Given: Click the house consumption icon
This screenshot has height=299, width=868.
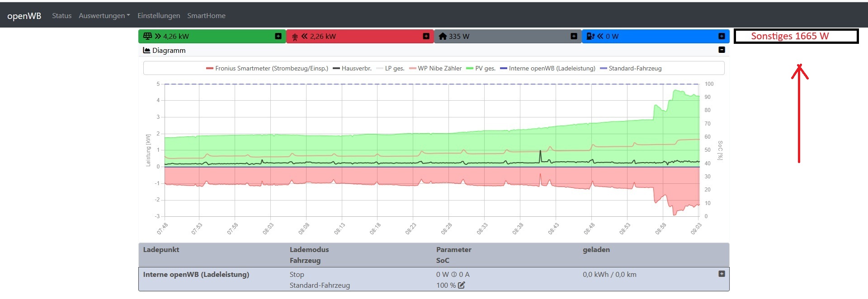Looking at the screenshot, I should tap(443, 36).
